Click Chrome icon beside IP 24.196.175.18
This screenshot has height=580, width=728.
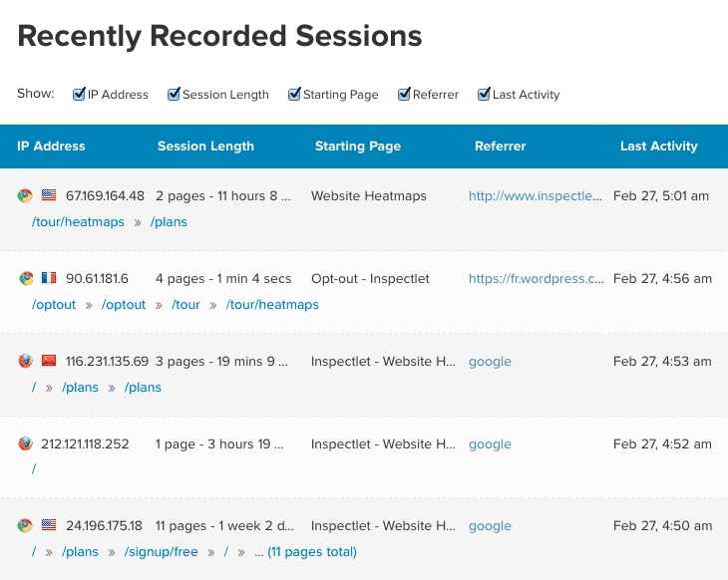click(25, 526)
